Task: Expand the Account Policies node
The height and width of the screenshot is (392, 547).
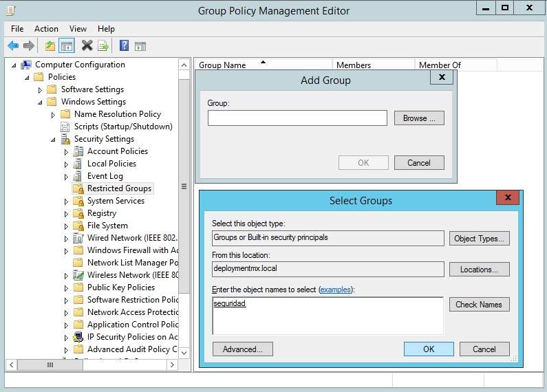Action: pyautogui.click(x=67, y=152)
